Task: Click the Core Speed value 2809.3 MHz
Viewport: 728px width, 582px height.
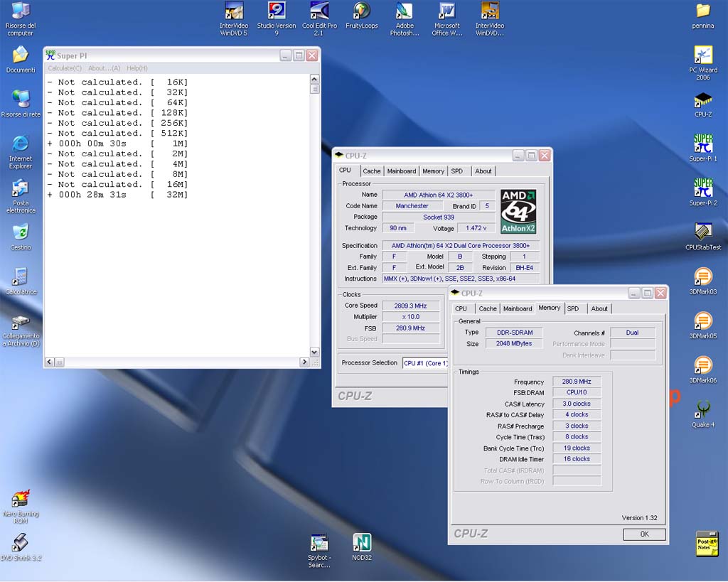Action: [x=410, y=306]
